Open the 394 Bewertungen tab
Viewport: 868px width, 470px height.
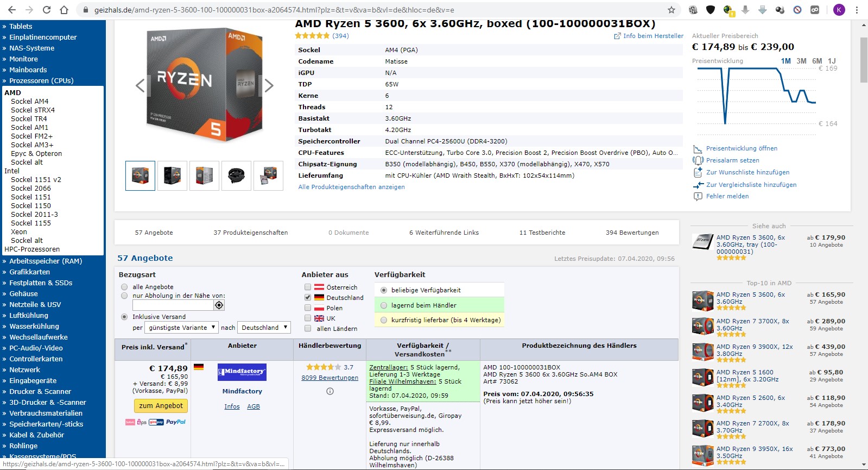(632, 233)
